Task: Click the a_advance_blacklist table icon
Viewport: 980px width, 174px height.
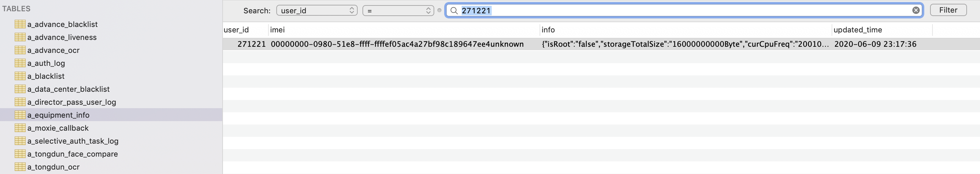Action: pyautogui.click(x=20, y=24)
